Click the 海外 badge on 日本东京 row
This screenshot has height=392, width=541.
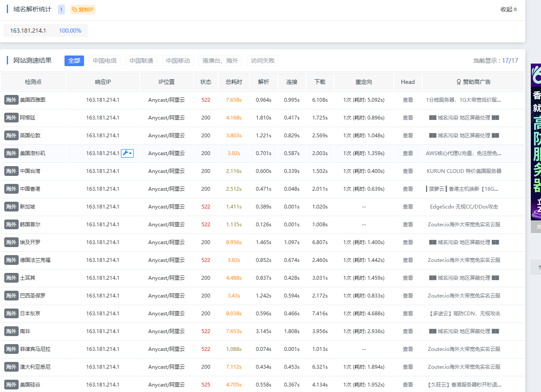pos(11,313)
